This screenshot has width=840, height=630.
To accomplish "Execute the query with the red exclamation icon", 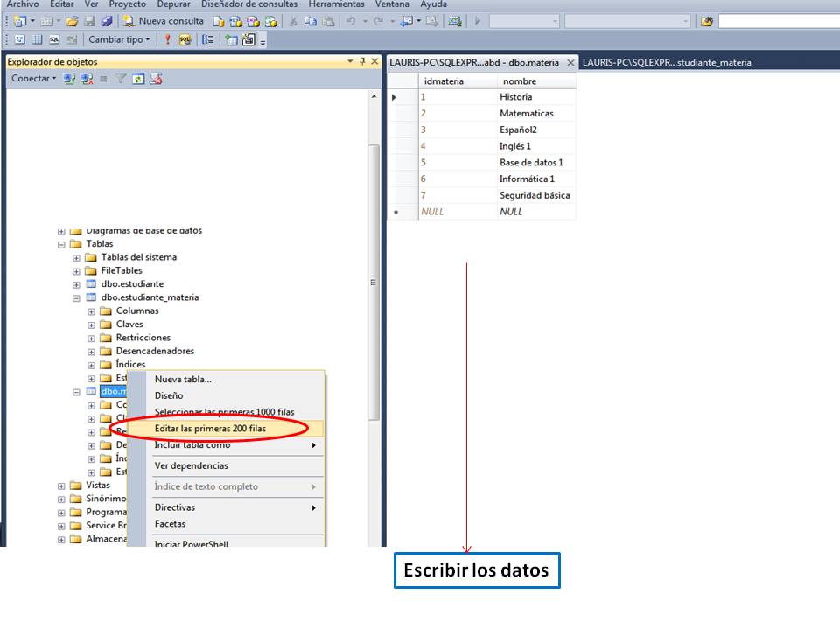I will coord(166,39).
